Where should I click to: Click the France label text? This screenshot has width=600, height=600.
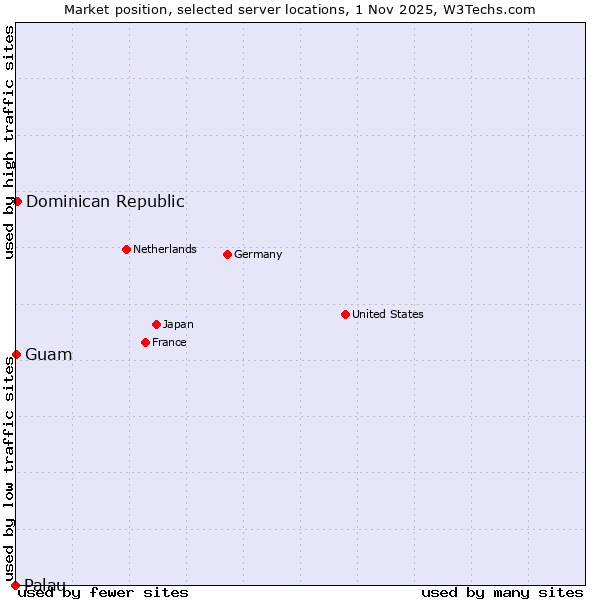point(169,342)
